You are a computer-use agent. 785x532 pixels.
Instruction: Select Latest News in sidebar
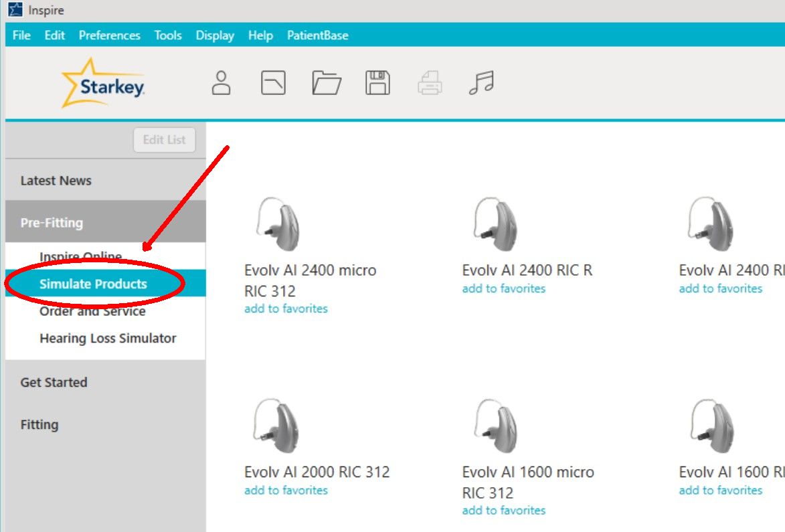[x=106, y=181]
